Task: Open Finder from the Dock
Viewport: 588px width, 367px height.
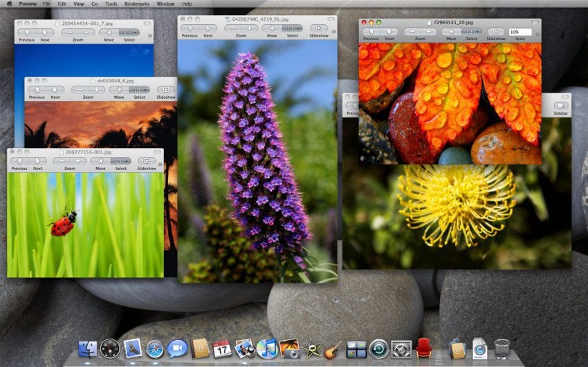Action: coord(87,349)
